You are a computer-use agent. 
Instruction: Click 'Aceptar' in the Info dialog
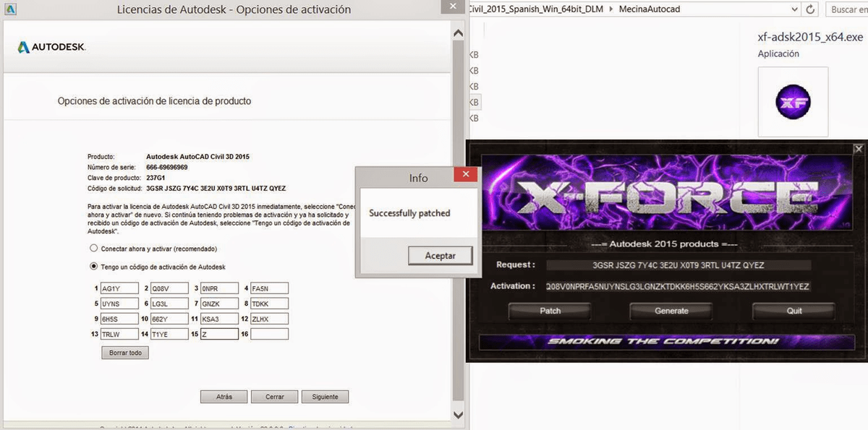tap(441, 256)
